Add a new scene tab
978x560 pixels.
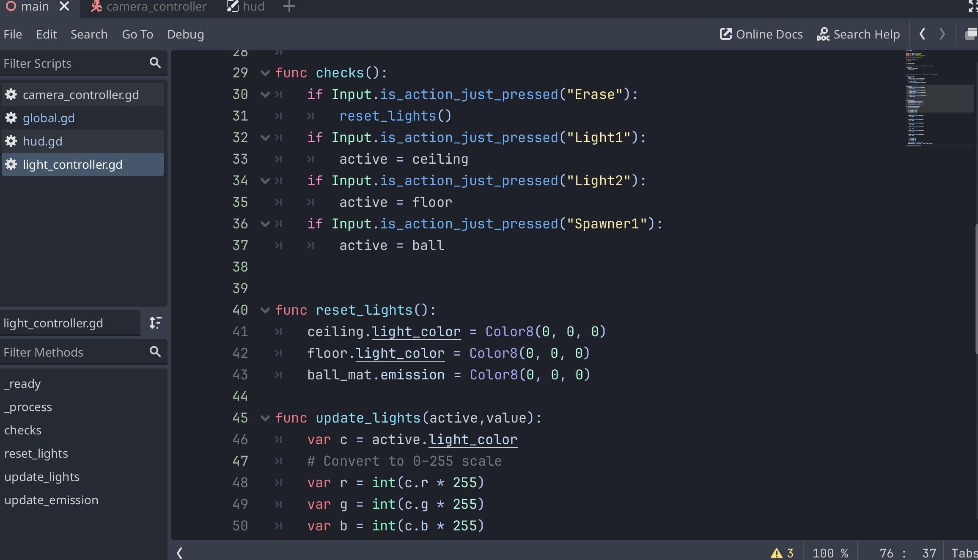289,6
